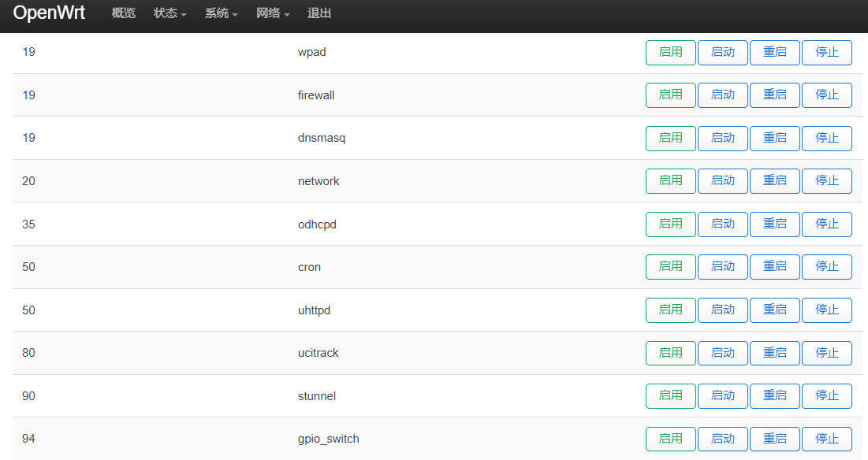868x460 pixels.
Task: Stop the ucitrack service
Action: point(826,354)
